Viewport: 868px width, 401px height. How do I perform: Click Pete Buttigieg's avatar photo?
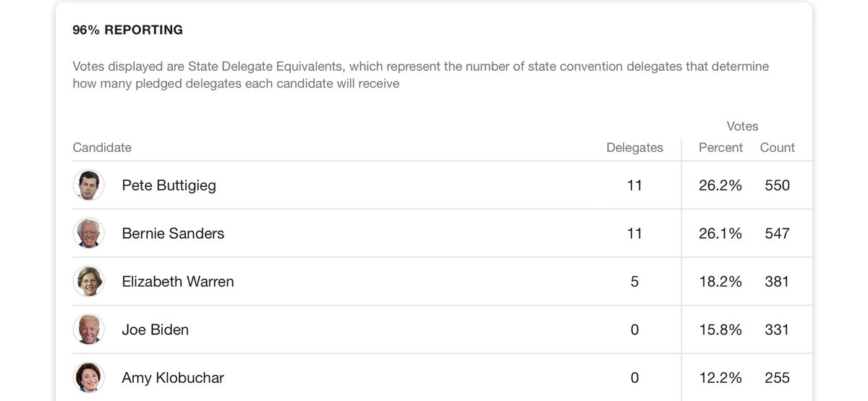89,185
